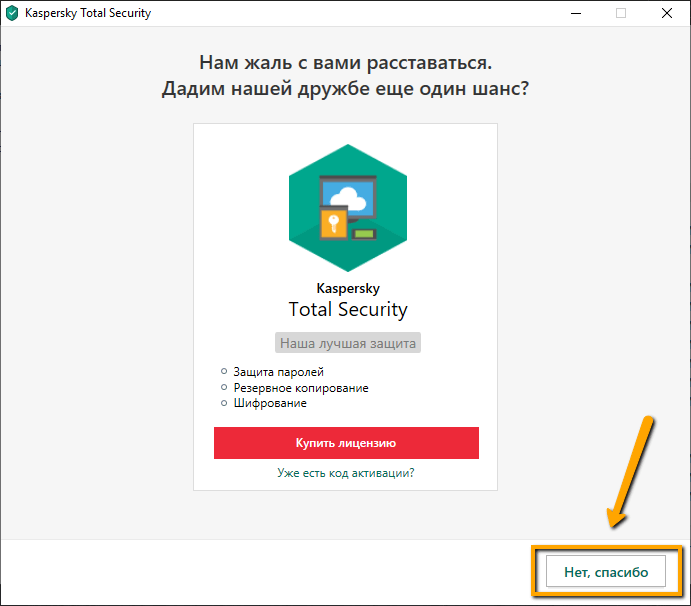Click the "Total Security" product name text
The image size is (691, 606).
pyautogui.click(x=348, y=309)
